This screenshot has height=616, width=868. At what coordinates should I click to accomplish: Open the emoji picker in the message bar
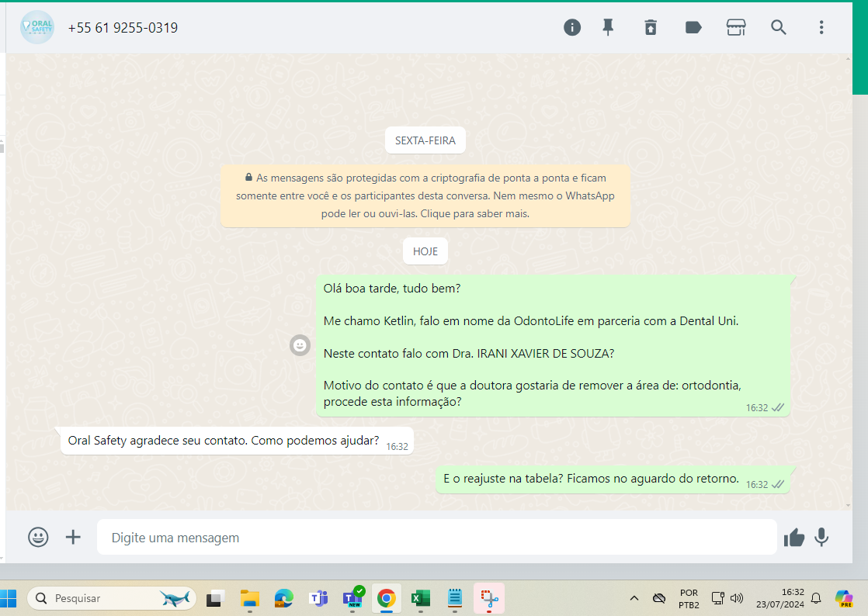38,537
